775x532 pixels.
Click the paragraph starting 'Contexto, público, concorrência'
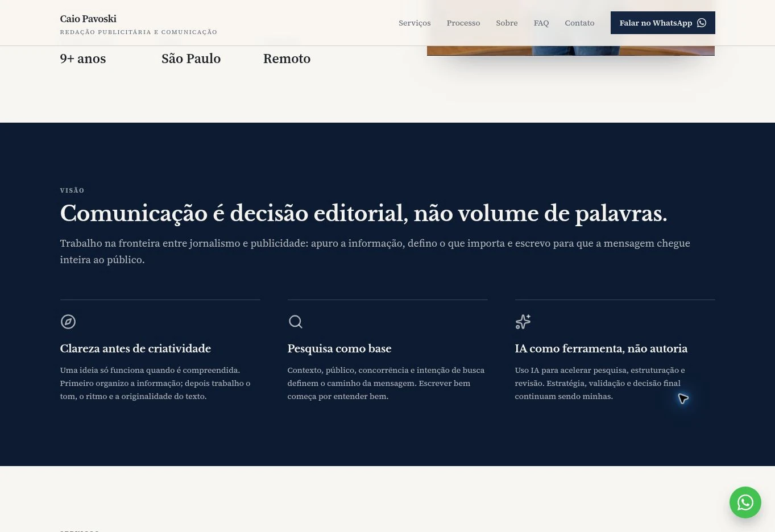386,383
